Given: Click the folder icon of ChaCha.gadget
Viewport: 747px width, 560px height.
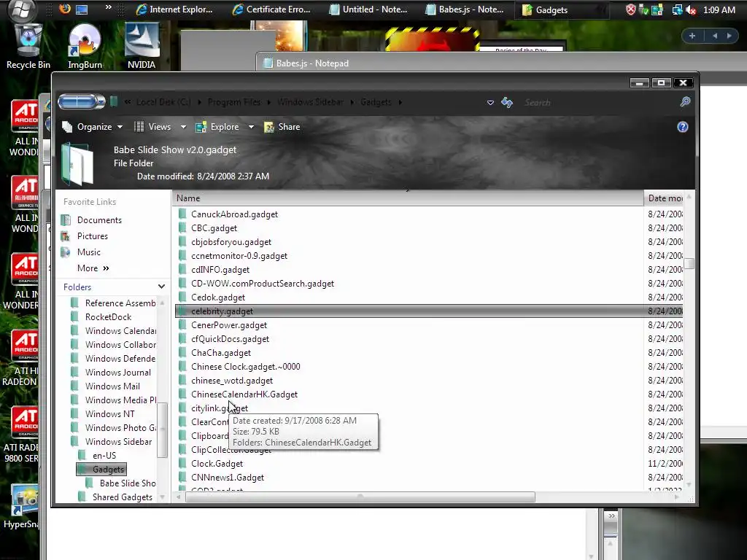Looking at the screenshot, I should 182,353.
